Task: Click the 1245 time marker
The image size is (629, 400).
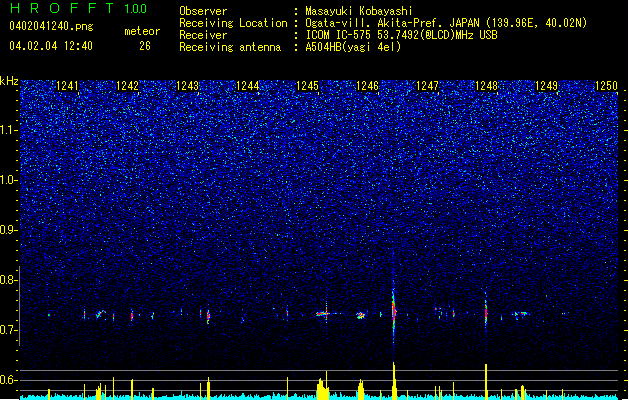Action: coord(307,86)
